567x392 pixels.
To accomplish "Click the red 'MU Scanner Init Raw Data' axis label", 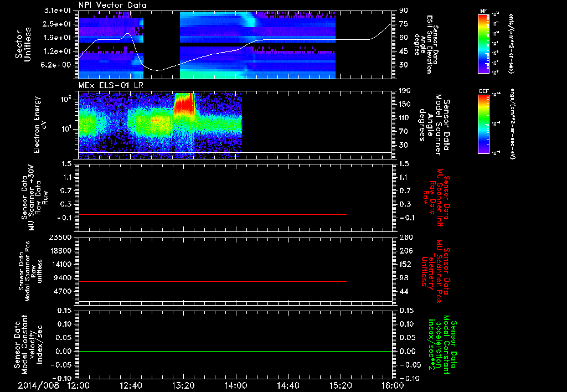I will click(436, 198).
